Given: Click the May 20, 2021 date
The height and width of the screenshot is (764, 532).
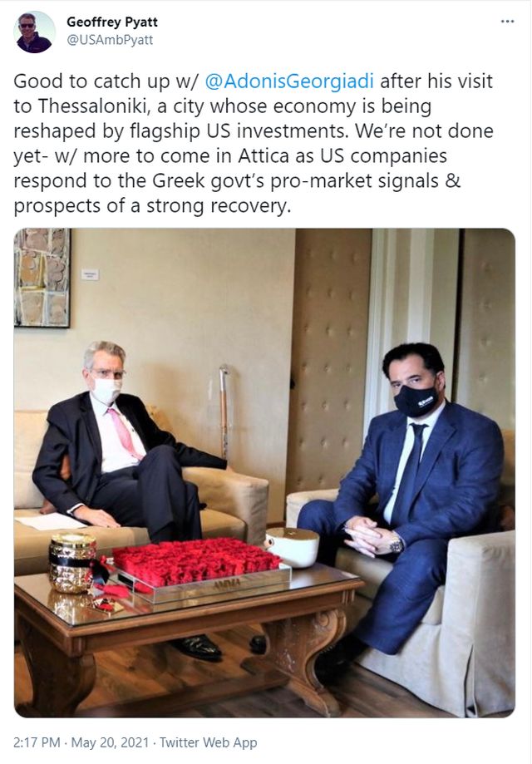Looking at the screenshot, I should (x=110, y=742).
